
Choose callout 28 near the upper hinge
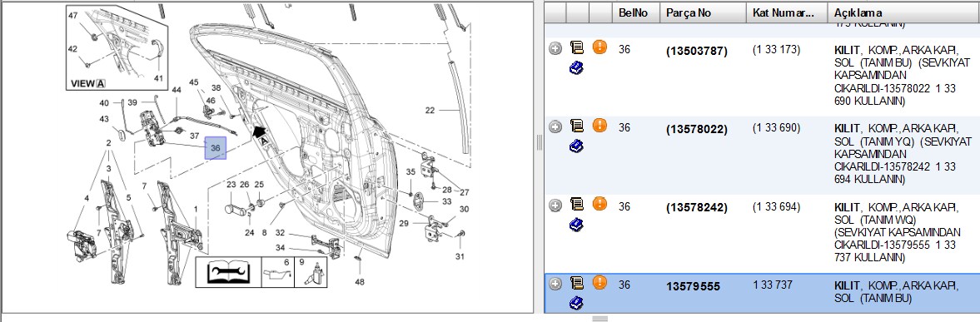[x=447, y=190]
